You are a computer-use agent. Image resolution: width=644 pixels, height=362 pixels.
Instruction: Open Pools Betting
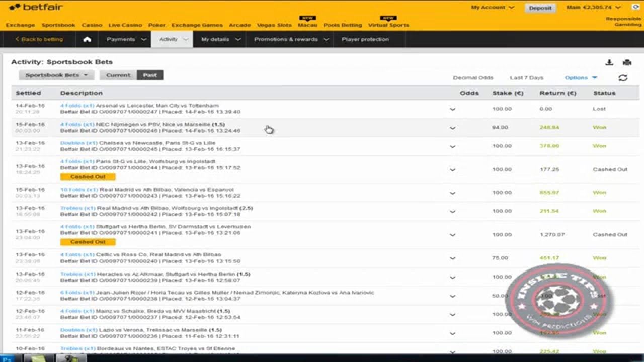tap(343, 25)
